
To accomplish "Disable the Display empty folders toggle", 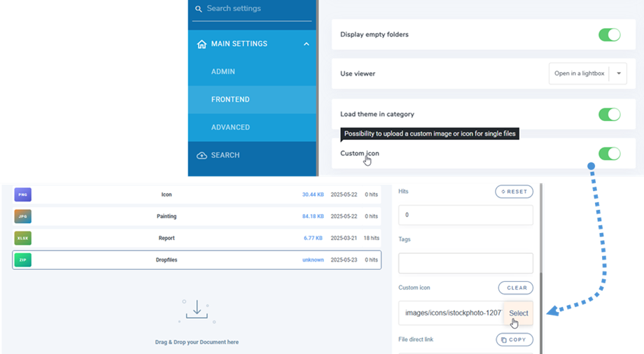I will coord(609,34).
